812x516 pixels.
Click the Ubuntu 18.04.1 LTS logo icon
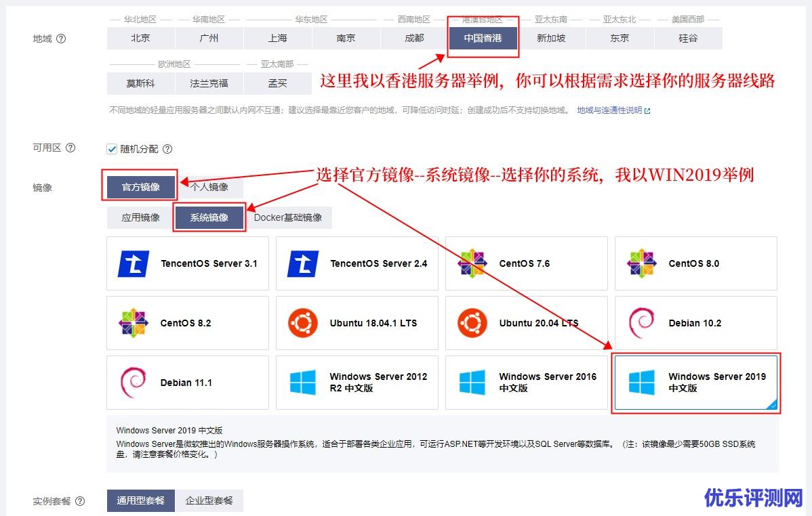(303, 323)
